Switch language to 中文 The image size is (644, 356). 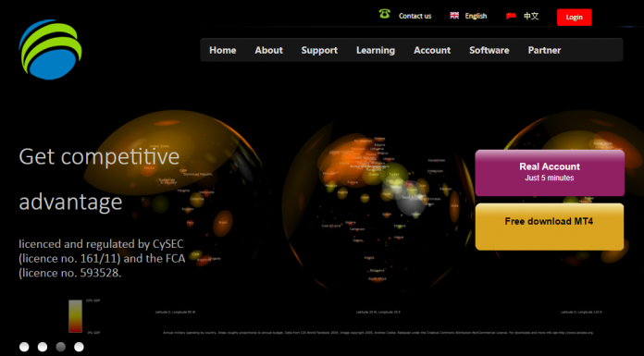click(531, 16)
